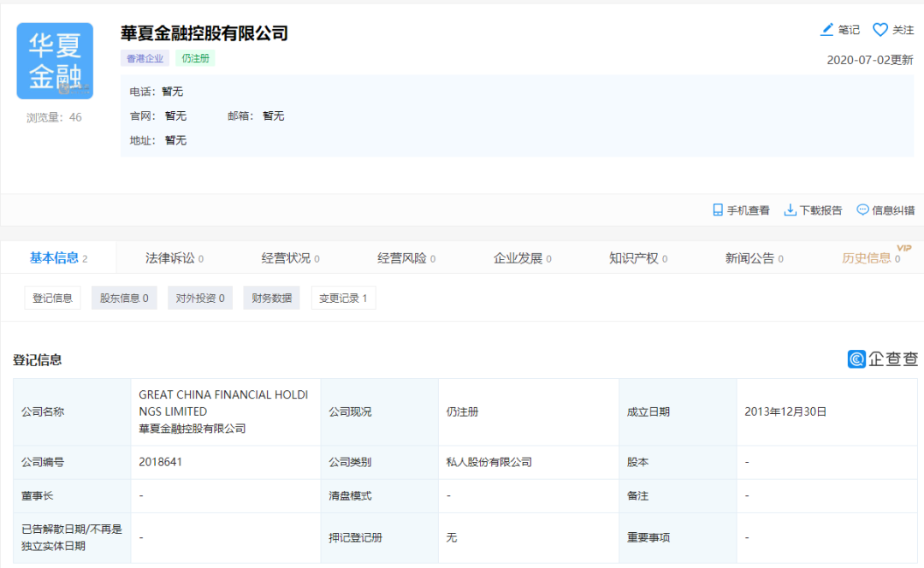924x568 pixels.
Task: Click the 下载报告 link text
Action: tap(820, 210)
